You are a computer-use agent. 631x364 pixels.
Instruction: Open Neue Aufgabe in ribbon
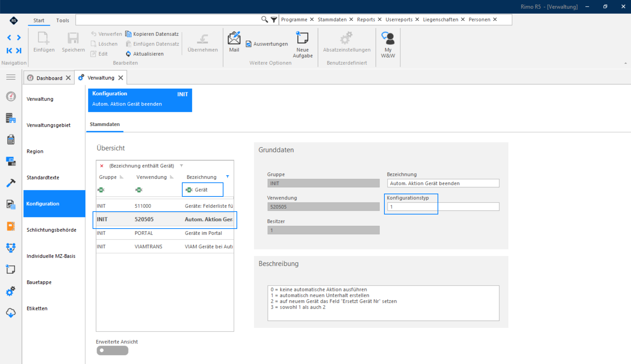(x=303, y=45)
